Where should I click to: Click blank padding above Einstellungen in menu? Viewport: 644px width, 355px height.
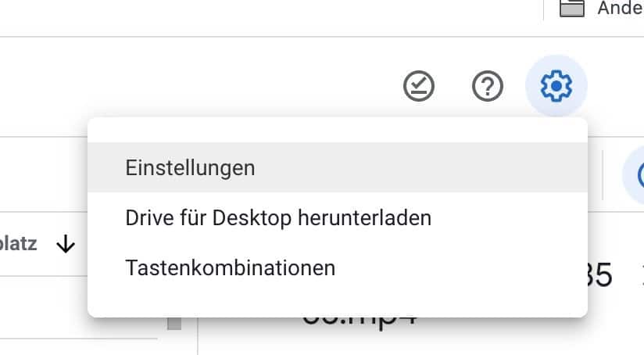338,131
